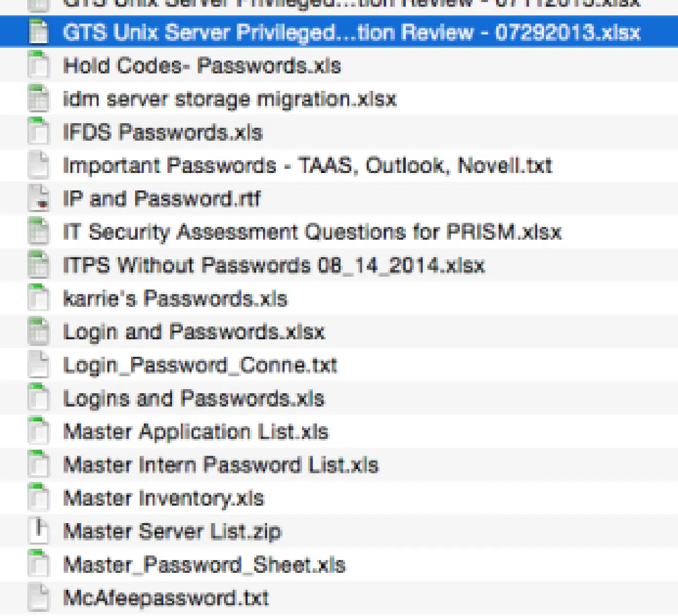Image resolution: width=678 pixels, height=616 pixels.
Task: Select IT Security Assessment Questions xlsx icon
Action: coord(39,232)
